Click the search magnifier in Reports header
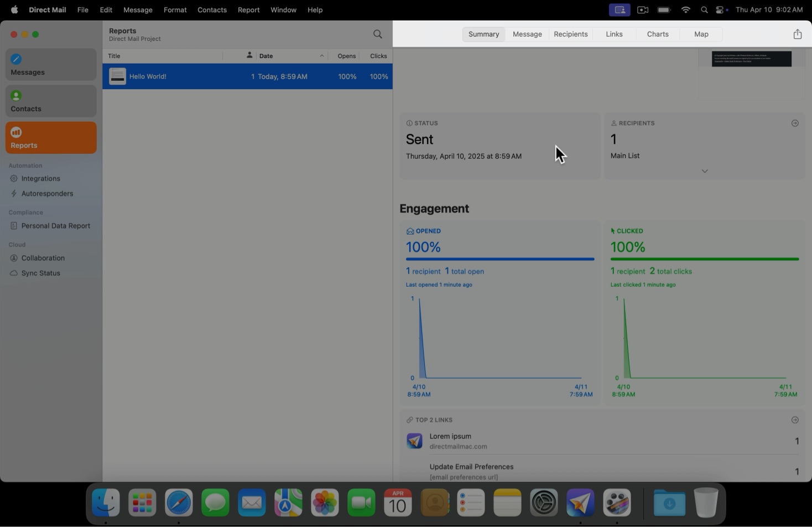 tap(378, 34)
